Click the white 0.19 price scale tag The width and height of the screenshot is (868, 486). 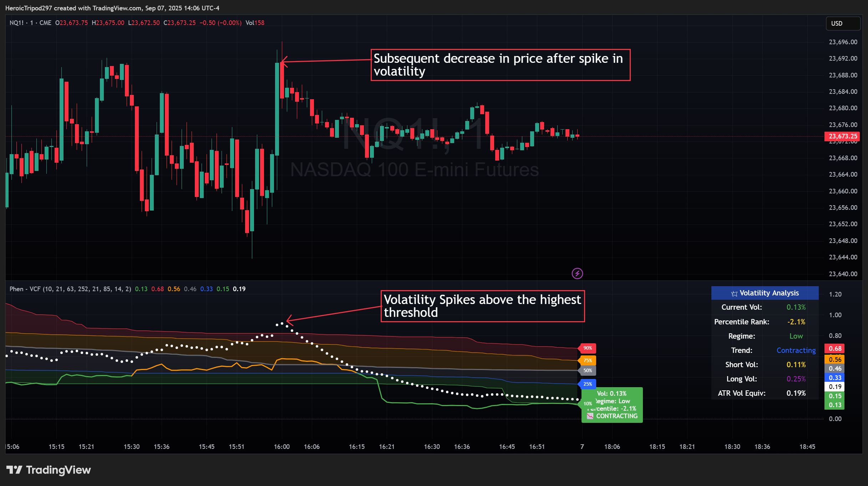pyautogui.click(x=834, y=387)
